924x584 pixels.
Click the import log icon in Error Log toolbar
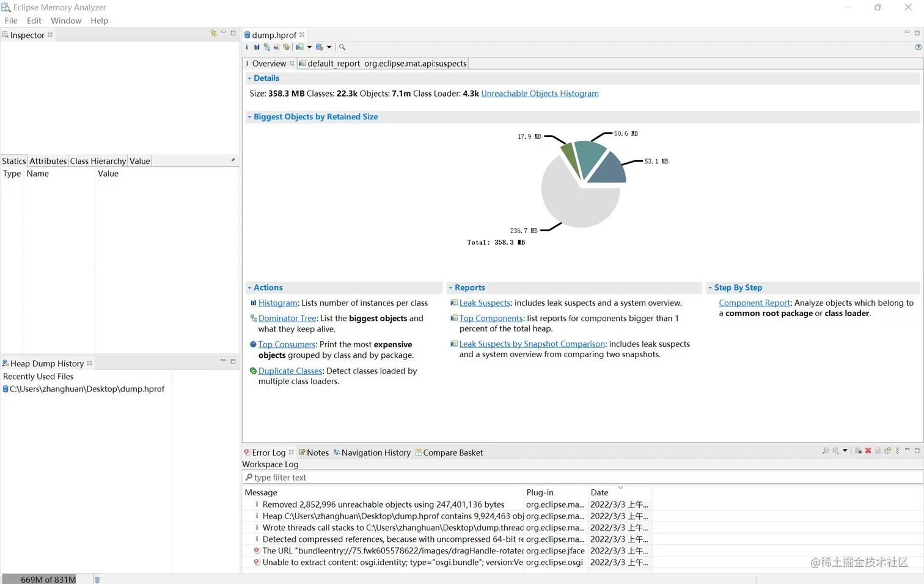[835, 451]
